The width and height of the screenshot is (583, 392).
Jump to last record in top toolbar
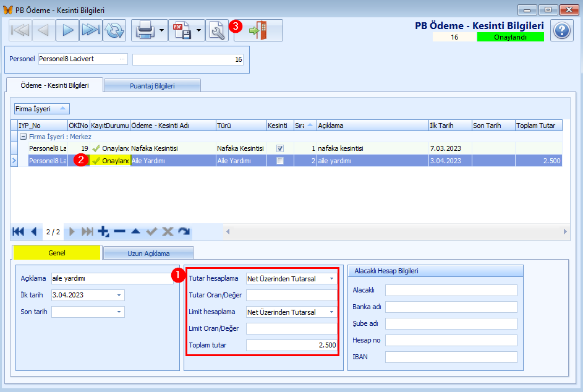(x=91, y=30)
